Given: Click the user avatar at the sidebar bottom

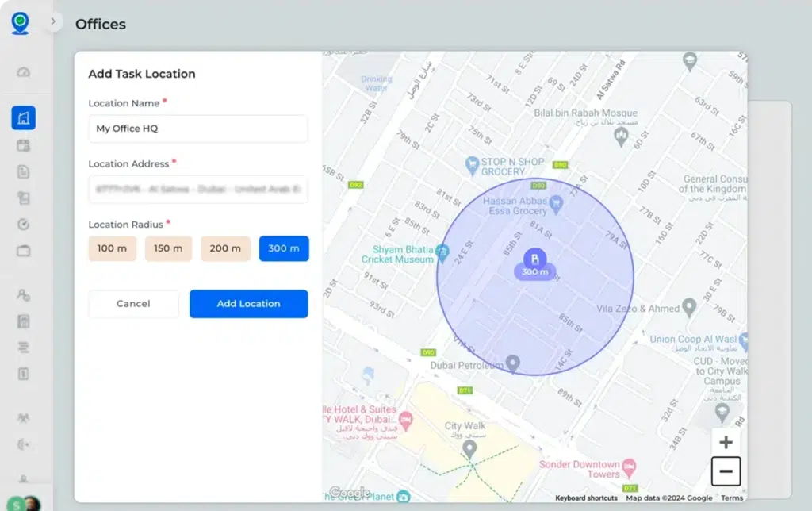Looking at the screenshot, I should coord(30,503).
